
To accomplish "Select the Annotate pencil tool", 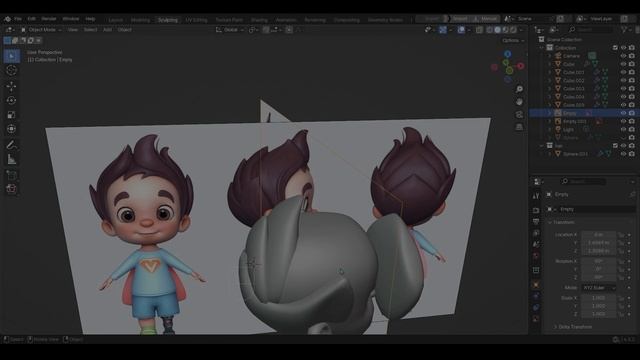I will point(11,145).
